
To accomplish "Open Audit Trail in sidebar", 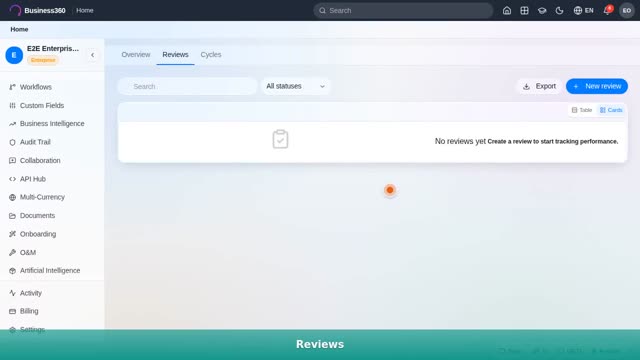I will tap(52, 142).
